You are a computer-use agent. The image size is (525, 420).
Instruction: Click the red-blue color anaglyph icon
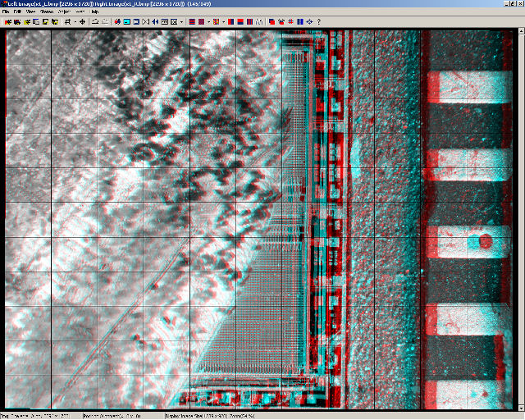pyautogui.click(x=232, y=22)
